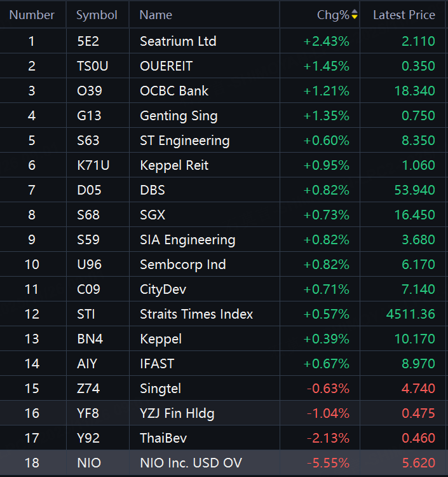Sort the table by Name header
Screen dimensions: 448x477
click(x=156, y=15)
